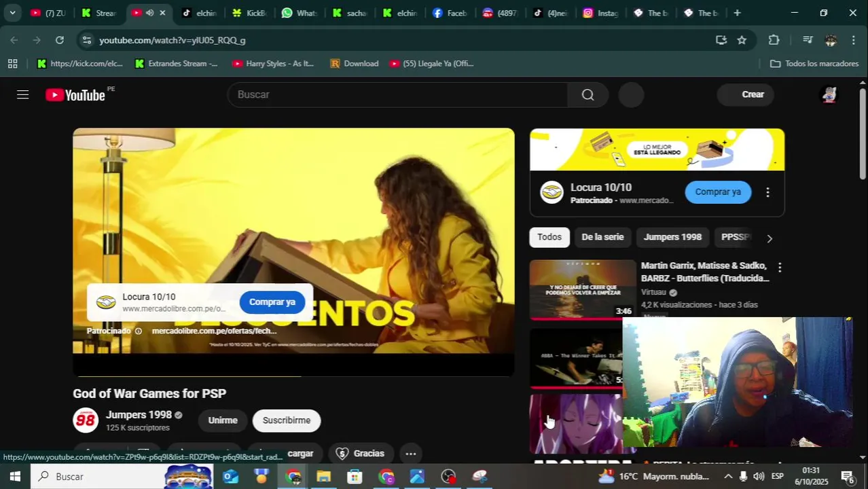Select the De la serie filter chip
This screenshot has width=868, height=489.
602,237
